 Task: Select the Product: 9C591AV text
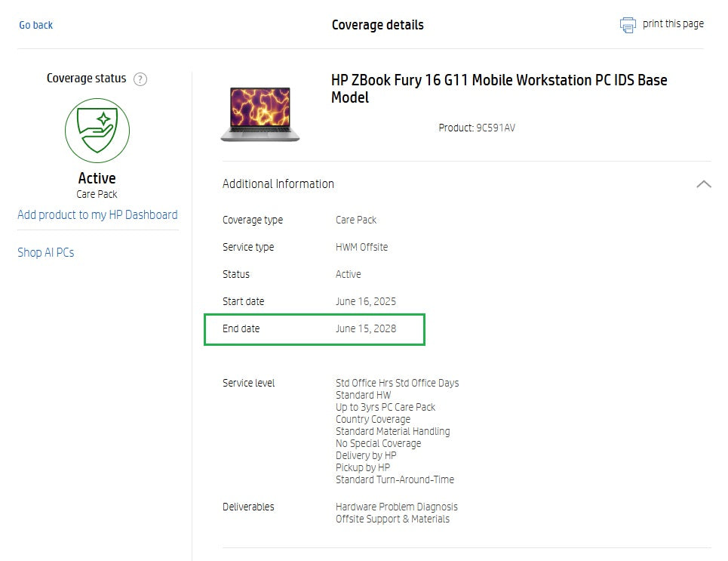tap(477, 128)
